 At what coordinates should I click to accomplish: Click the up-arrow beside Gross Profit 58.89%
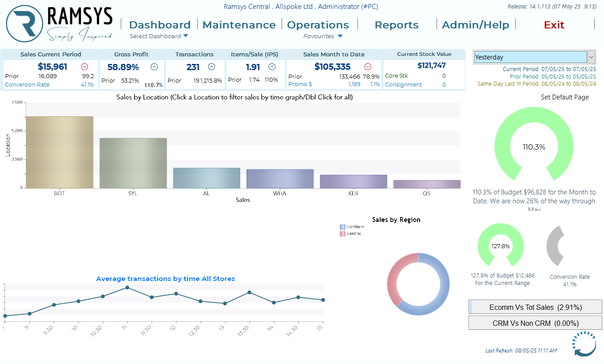point(154,67)
